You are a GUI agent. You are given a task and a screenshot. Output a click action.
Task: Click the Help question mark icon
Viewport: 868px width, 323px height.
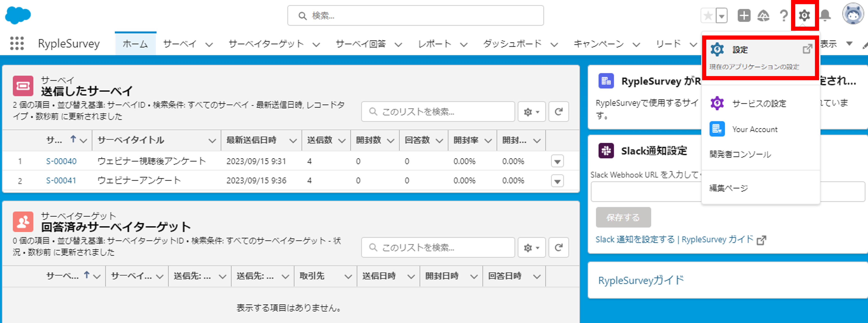click(784, 16)
